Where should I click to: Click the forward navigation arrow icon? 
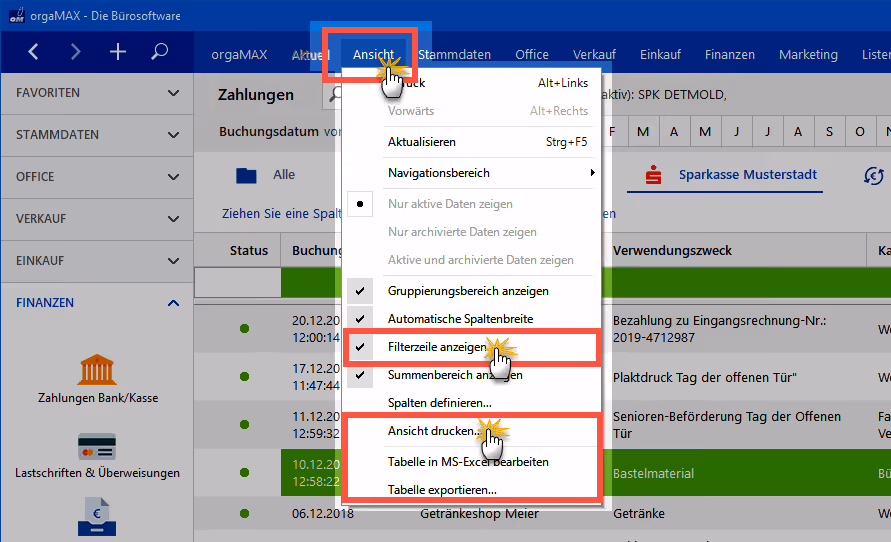click(x=75, y=52)
